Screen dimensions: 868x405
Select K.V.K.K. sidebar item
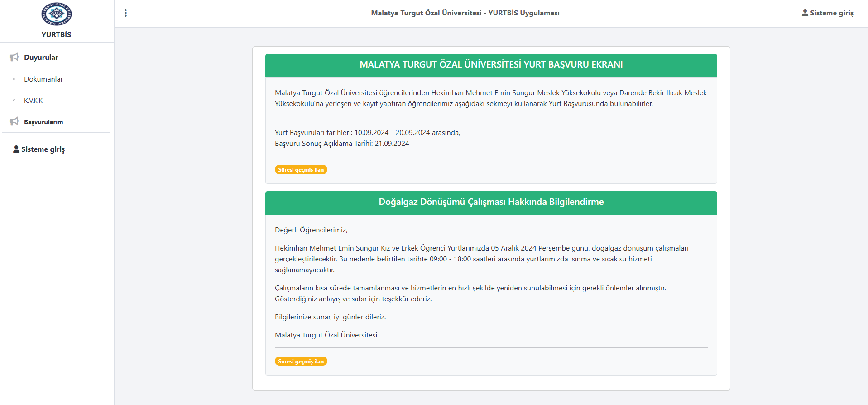(34, 101)
